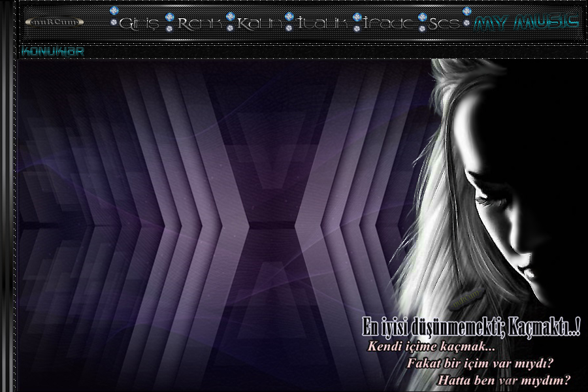The width and height of the screenshot is (588, 392).
Task: Toggle Kalın bold text formatting
Action: (x=260, y=24)
